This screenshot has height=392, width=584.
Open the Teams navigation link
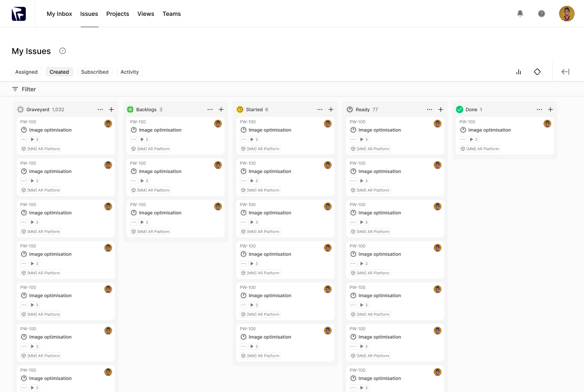[x=172, y=14]
